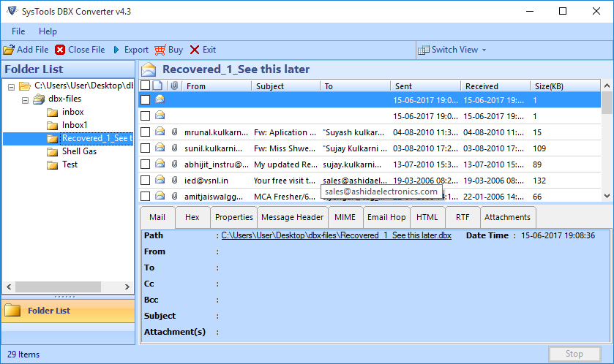Sort emails by Size(KB) column header

coord(565,86)
